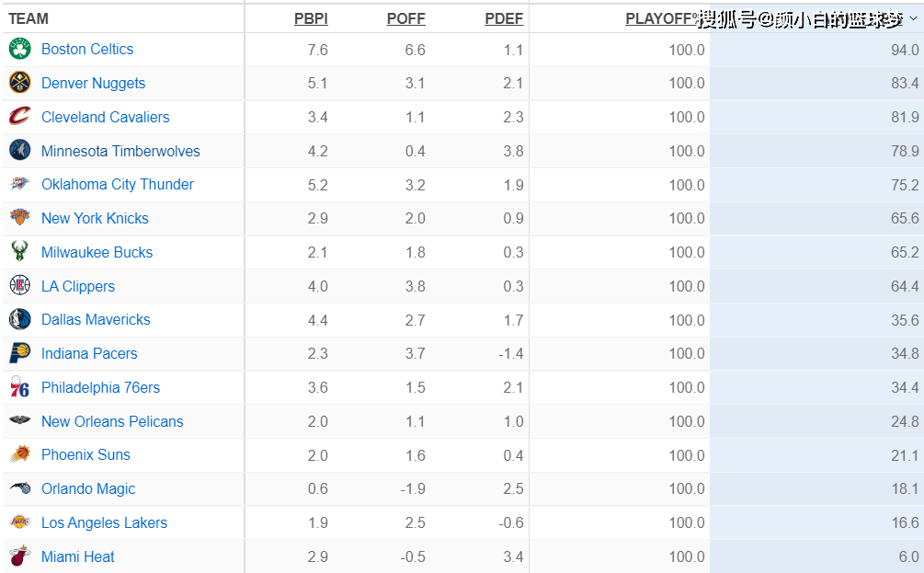Screen dimensions: 924x573
Task: Click the LA Clippers team logo
Action: coord(20,286)
